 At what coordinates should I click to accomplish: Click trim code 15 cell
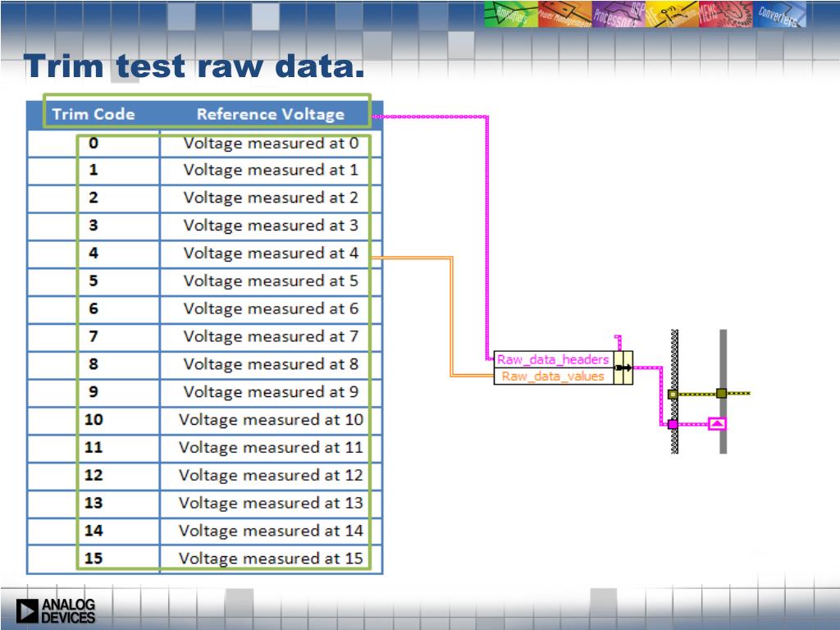pyautogui.click(x=94, y=559)
